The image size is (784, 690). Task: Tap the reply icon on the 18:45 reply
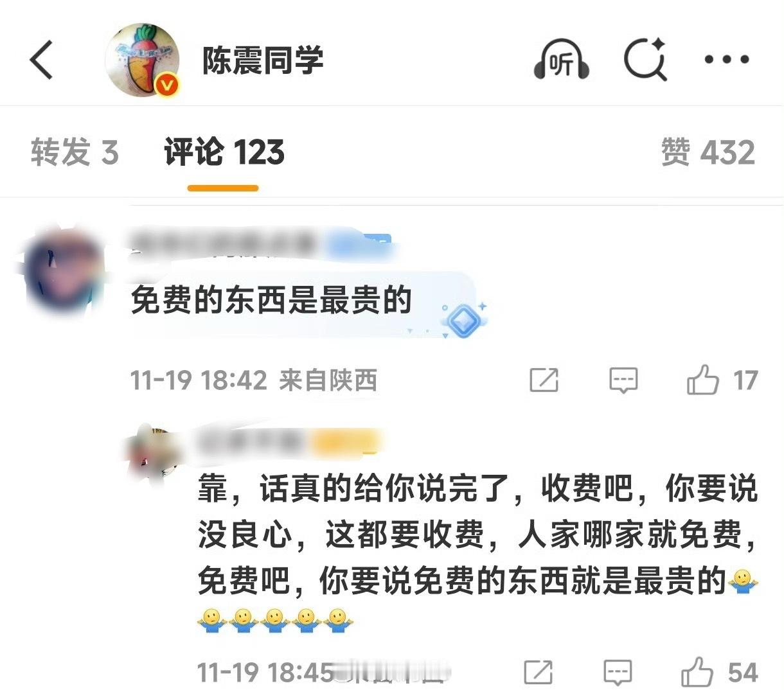618,673
